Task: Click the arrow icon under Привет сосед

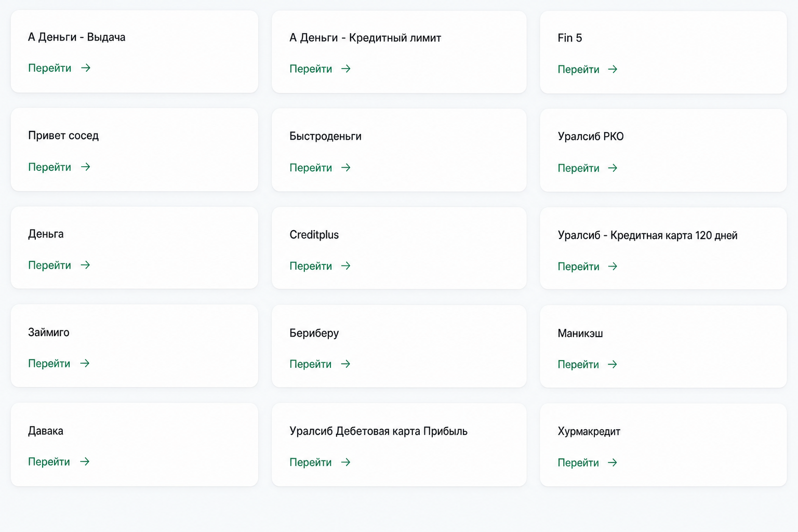Action: (86, 167)
